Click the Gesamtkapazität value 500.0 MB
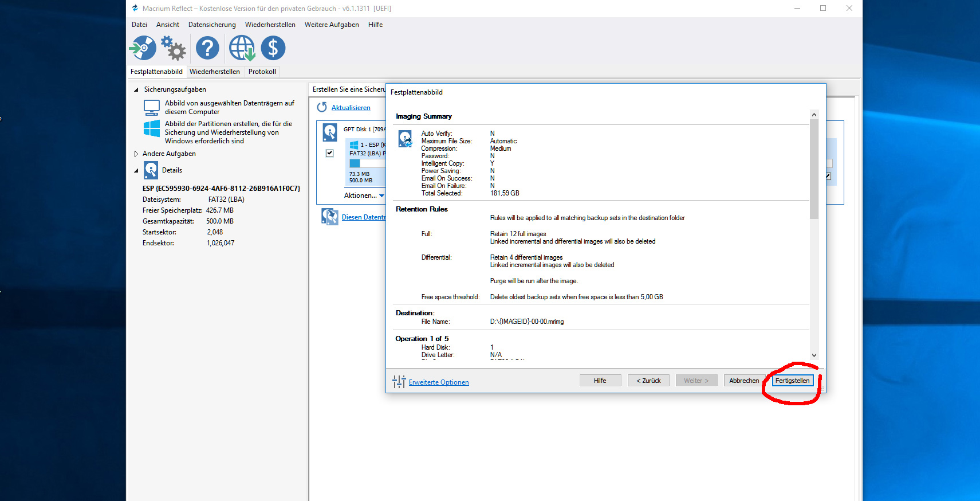Screen dimensions: 980x501 coord(220,221)
